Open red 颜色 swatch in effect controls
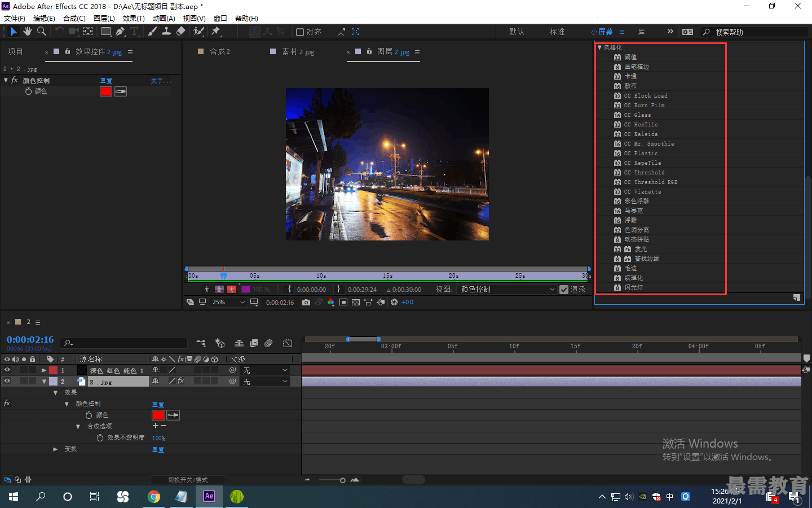The width and height of the screenshot is (812, 508). pyautogui.click(x=106, y=91)
